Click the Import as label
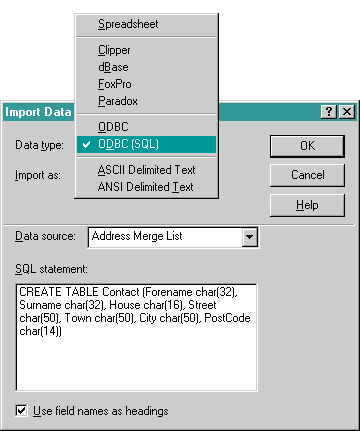This screenshot has width=360, height=431. click(x=38, y=175)
